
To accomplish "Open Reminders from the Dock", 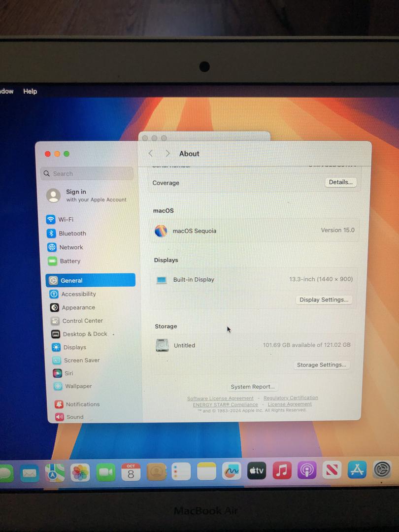I will [x=181, y=471].
